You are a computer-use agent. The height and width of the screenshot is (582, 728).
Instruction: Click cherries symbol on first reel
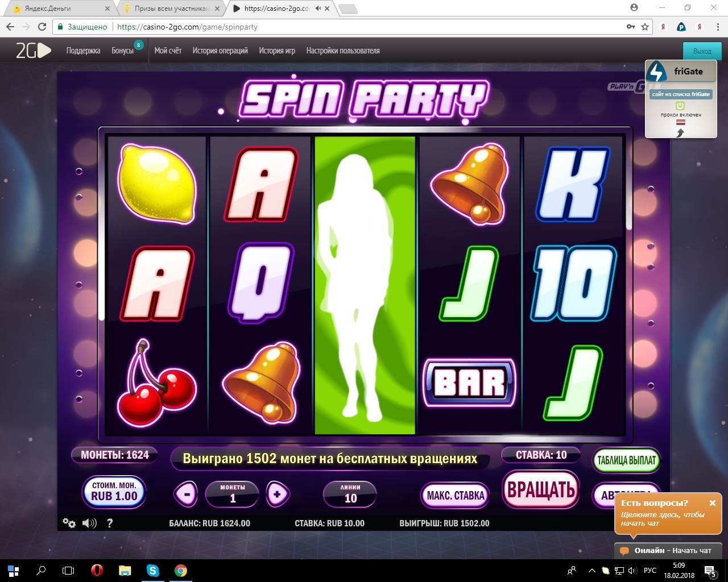click(156, 384)
